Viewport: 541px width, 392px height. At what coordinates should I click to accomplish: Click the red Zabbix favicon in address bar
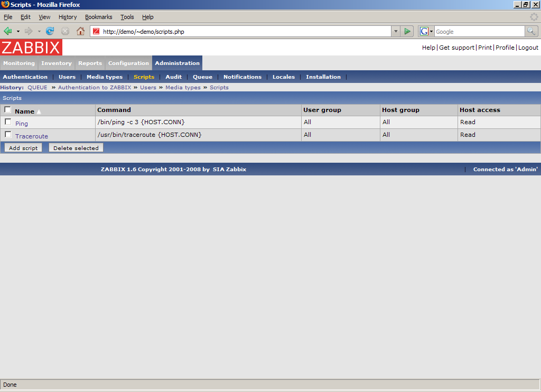click(96, 31)
